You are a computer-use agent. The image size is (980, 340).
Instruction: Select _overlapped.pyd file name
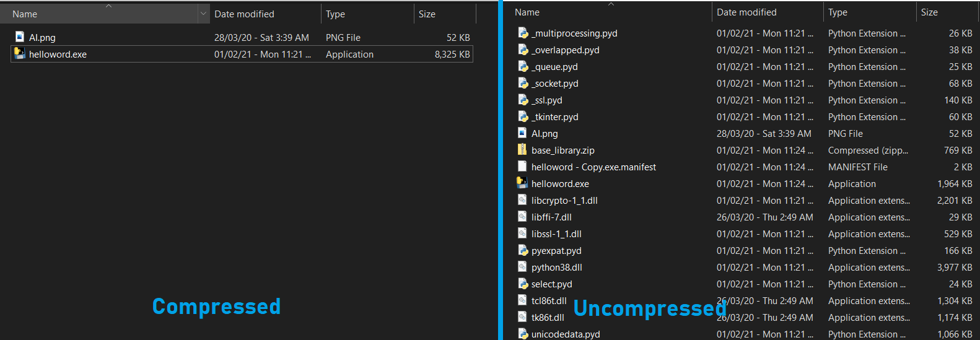click(x=565, y=50)
